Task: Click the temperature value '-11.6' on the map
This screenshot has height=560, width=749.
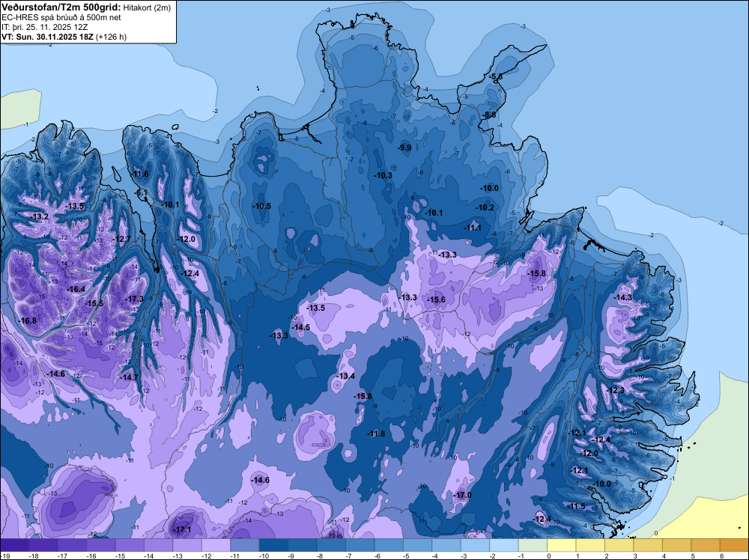Action: [x=141, y=174]
